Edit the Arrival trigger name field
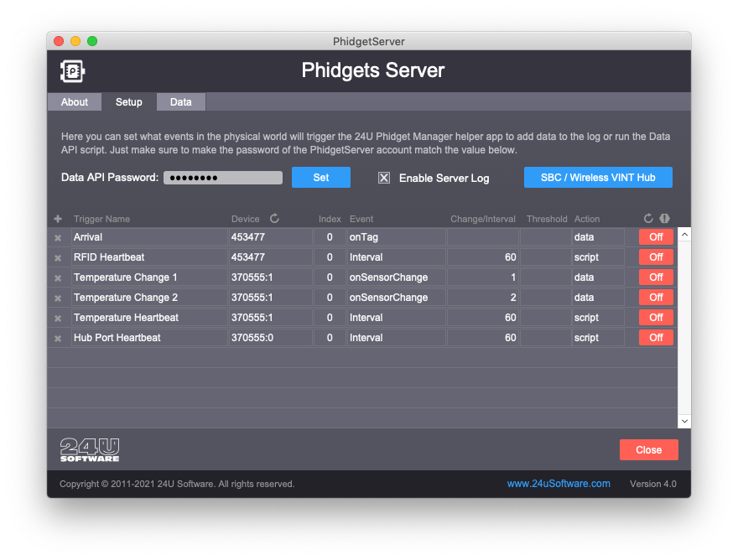The image size is (738, 560). pyautogui.click(x=149, y=236)
